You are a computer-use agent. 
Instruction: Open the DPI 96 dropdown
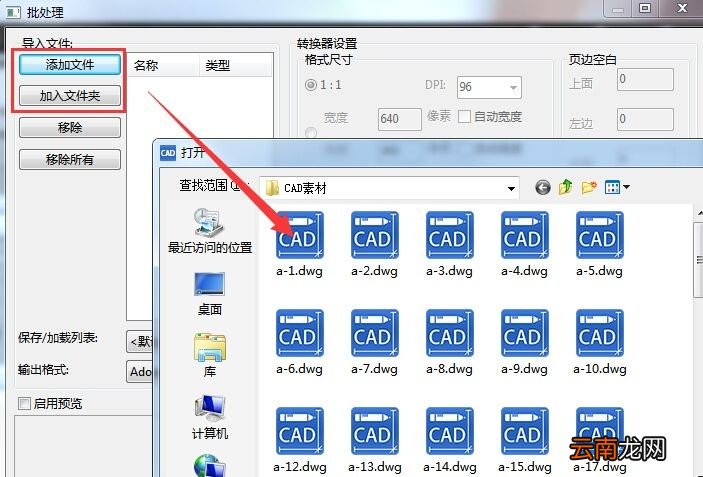click(x=514, y=87)
